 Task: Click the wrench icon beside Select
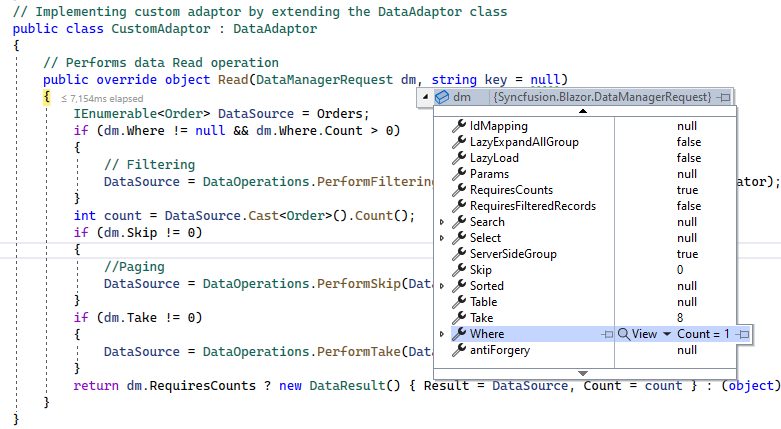pyautogui.click(x=459, y=238)
